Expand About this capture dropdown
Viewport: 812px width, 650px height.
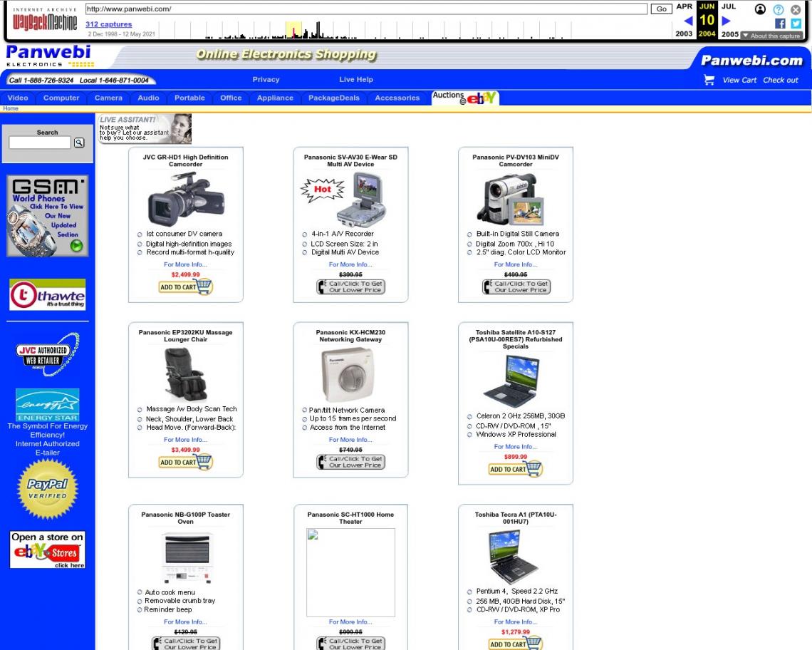771,36
